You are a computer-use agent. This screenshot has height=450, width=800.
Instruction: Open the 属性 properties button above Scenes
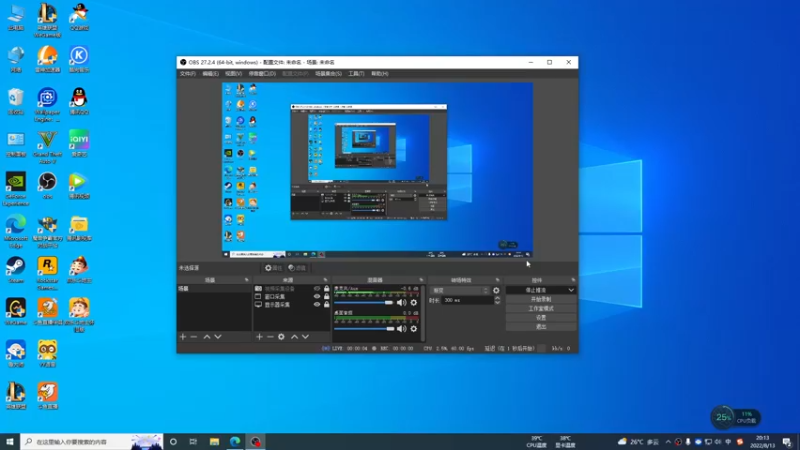pyautogui.click(x=273, y=268)
